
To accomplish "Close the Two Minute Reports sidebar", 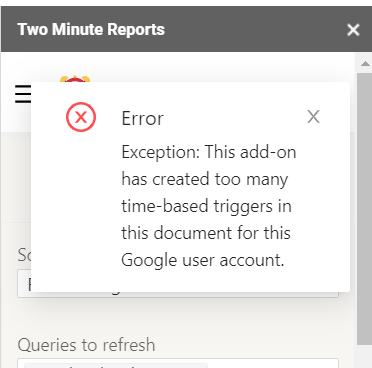I will click(x=353, y=30).
